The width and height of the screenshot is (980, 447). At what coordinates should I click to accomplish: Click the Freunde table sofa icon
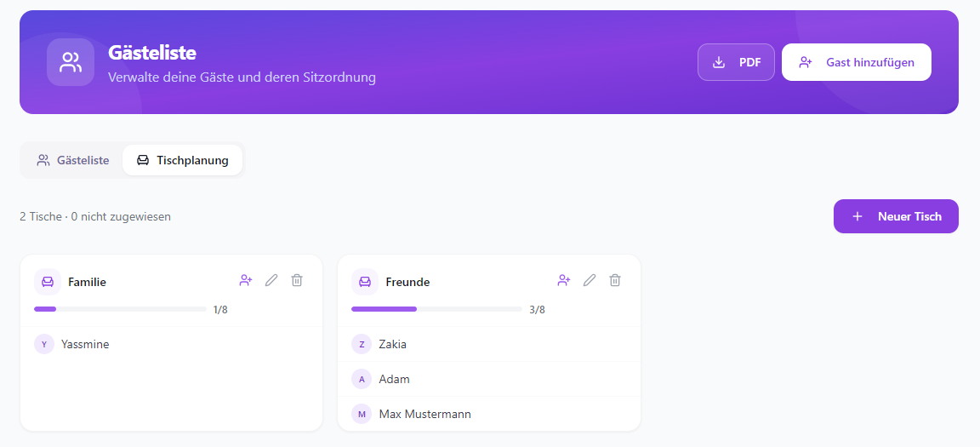pyautogui.click(x=365, y=282)
